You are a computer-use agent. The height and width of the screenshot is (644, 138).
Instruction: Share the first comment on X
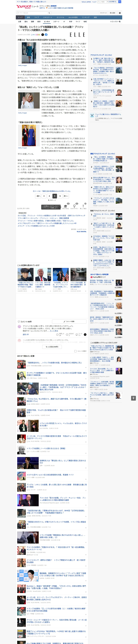tap(85, 334)
